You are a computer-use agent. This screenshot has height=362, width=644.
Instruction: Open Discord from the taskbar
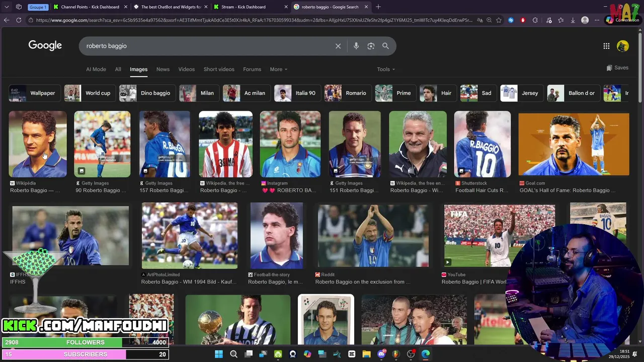[381, 354]
